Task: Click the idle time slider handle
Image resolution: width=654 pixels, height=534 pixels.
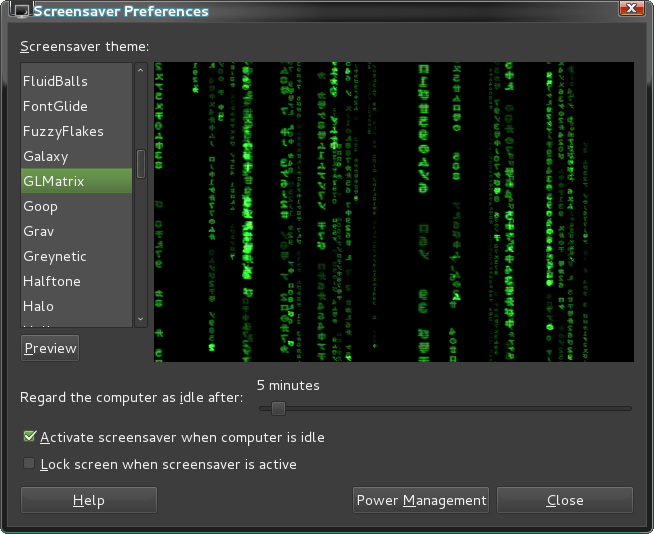Action: [278, 408]
